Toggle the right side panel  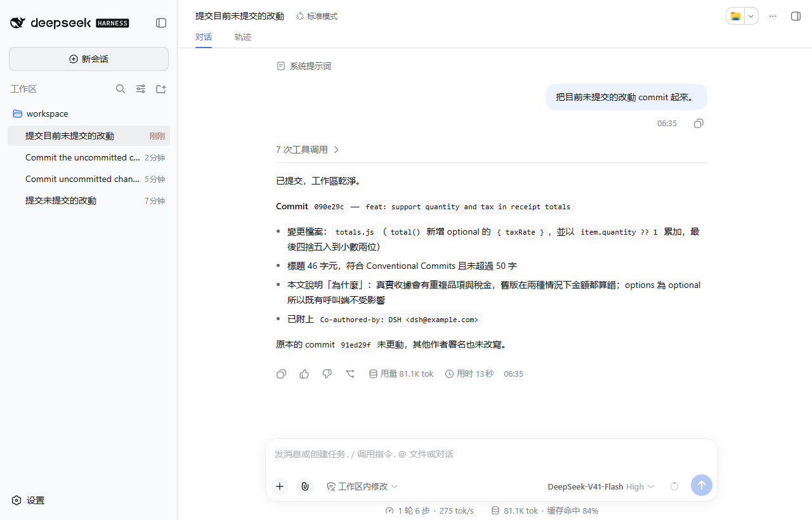(x=796, y=16)
